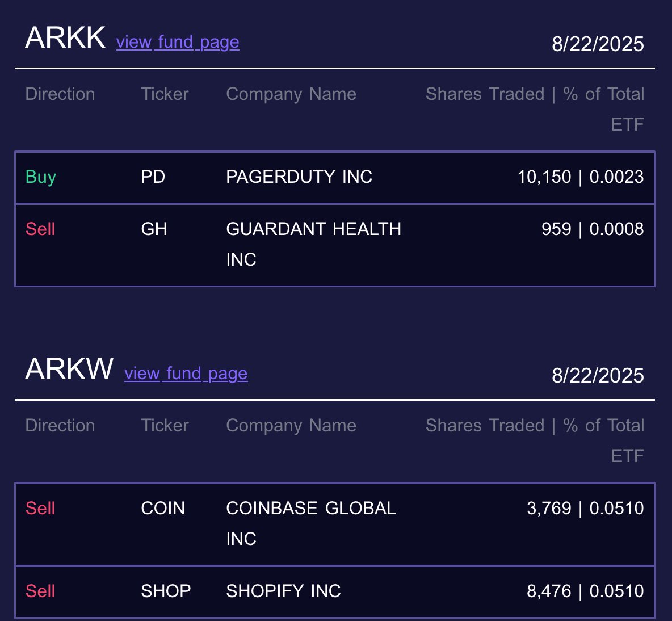Click the GH ticker symbol

point(154,229)
